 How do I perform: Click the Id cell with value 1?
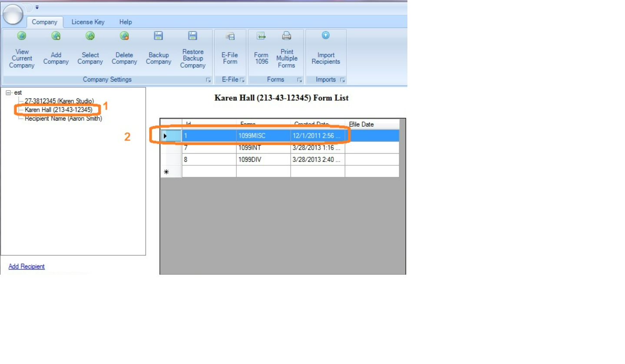pyautogui.click(x=209, y=136)
